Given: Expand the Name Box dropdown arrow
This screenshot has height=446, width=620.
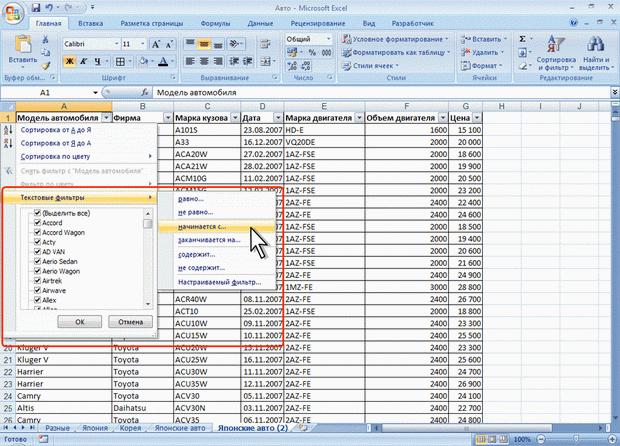Looking at the screenshot, I should tap(95, 93).
